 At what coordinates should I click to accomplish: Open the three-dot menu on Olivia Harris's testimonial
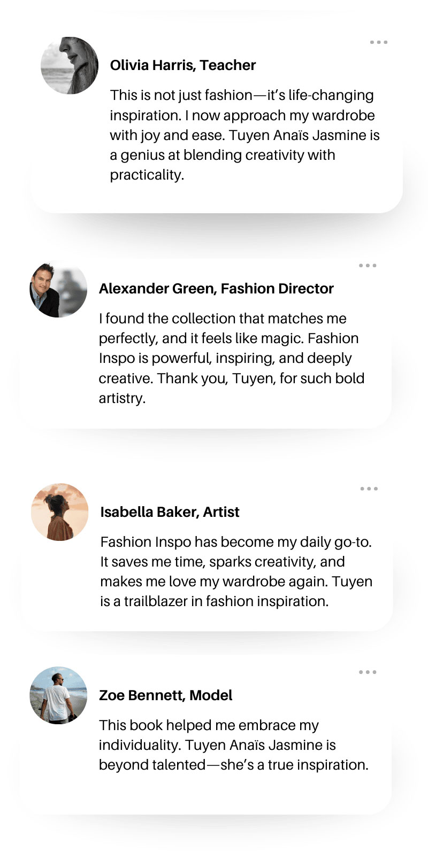tap(379, 42)
